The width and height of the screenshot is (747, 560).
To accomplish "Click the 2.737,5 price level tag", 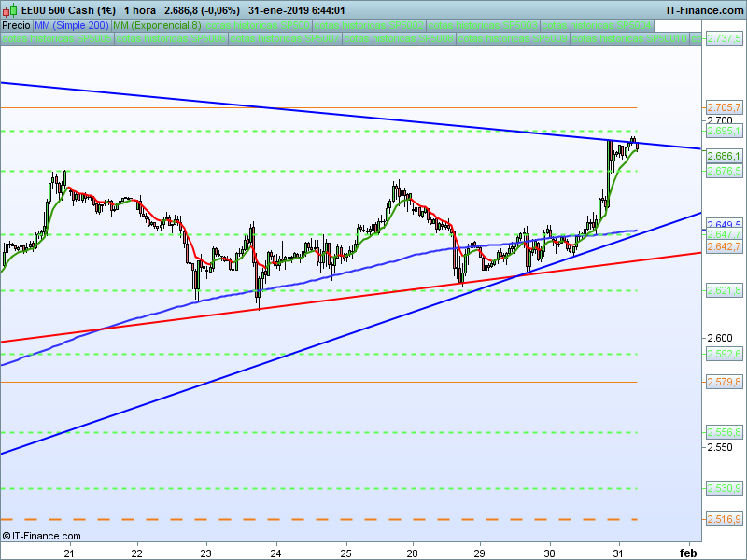I will [724, 38].
